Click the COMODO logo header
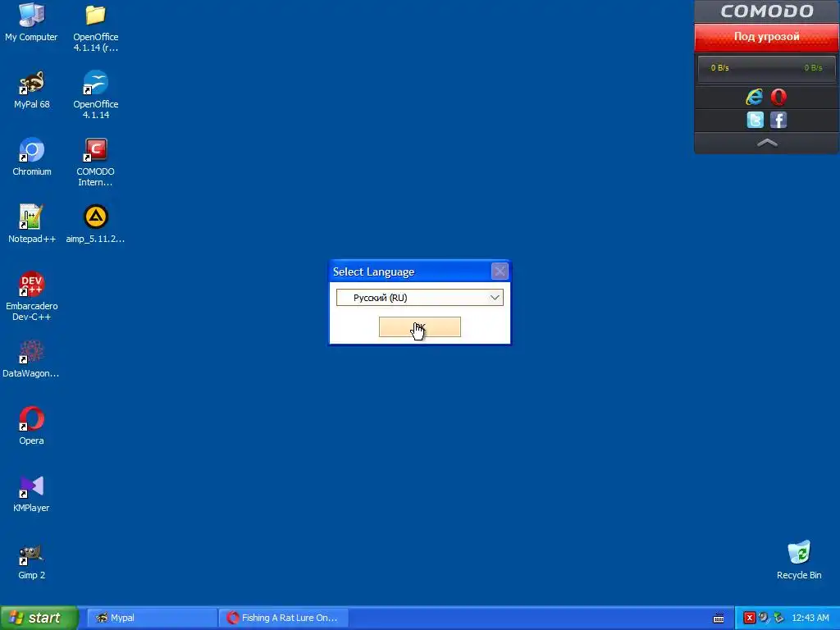The image size is (840, 630). [x=767, y=11]
